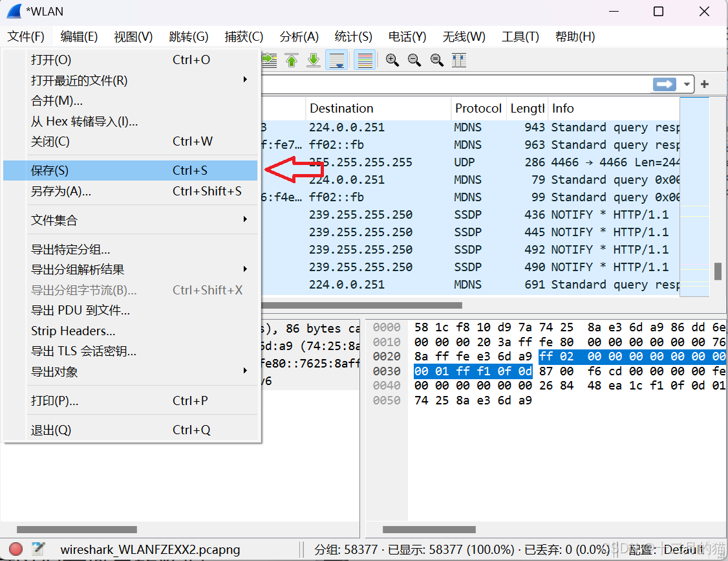Viewport: 728px width, 561px height.
Task: Sort by the Destination column header
Action: click(378, 108)
